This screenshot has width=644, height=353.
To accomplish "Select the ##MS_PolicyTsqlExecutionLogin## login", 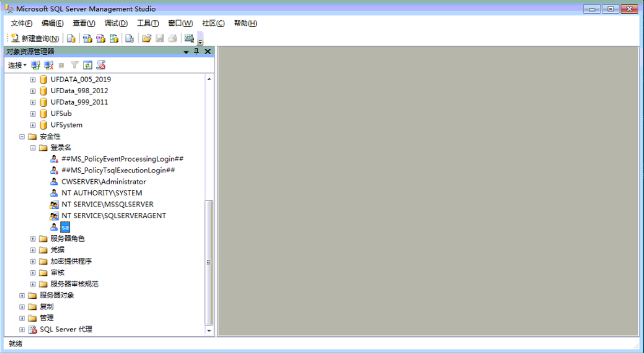I will 118,170.
